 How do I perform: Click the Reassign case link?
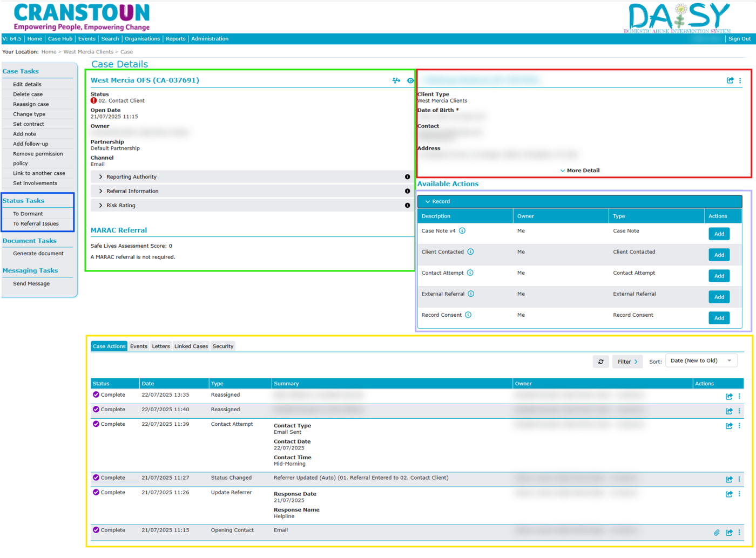coord(31,104)
